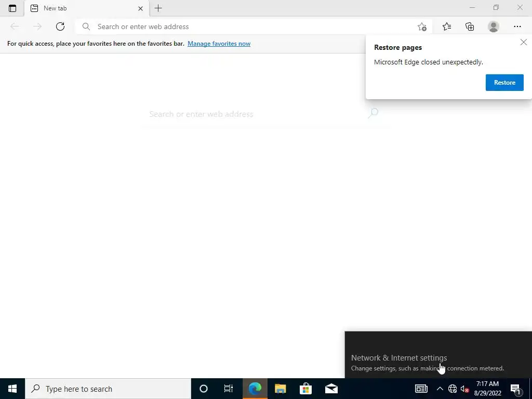532x399 pixels.
Task: Open Settings and more ellipsis menu
Action: pyautogui.click(x=517, y=26)
